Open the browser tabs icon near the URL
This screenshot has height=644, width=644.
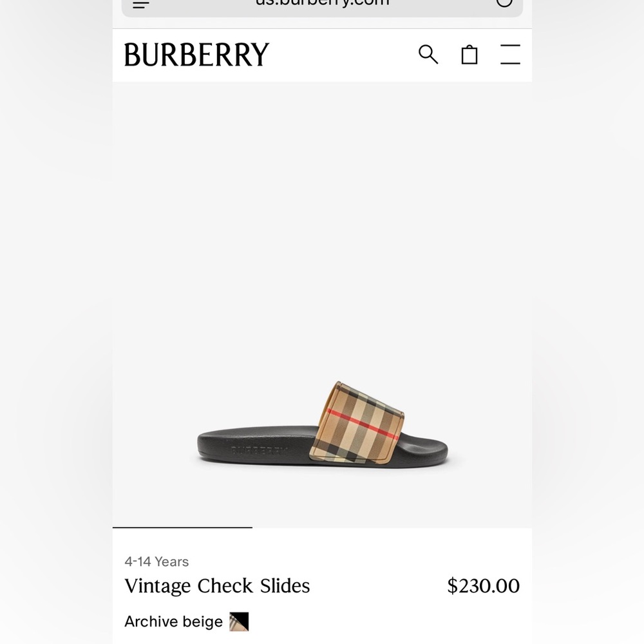click(x=504, y=4)
